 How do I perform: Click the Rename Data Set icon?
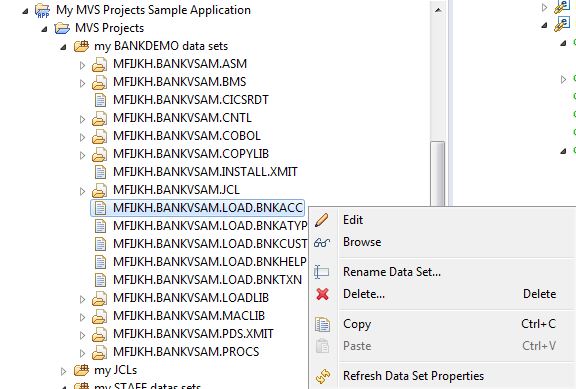[x=322, y=272]
